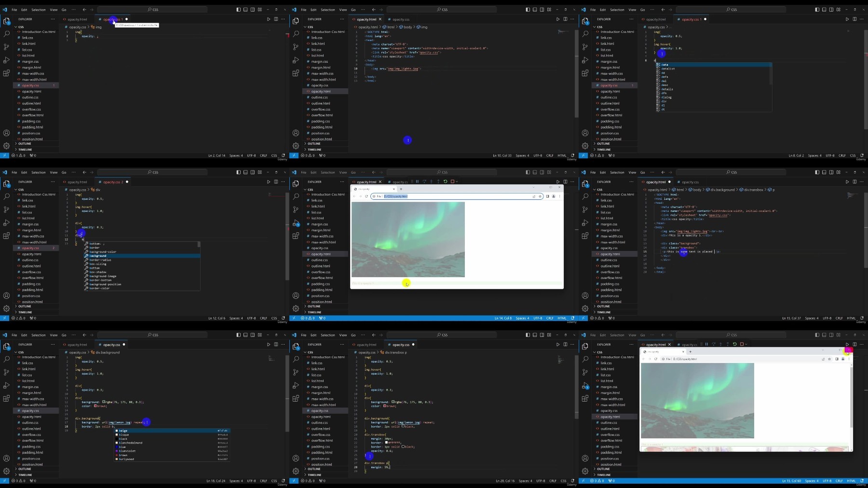Restart debugging in center window's debug toolbar
The height and width of the screenshot is (488, 868).
pyautogui.click(x=445, y=181)
